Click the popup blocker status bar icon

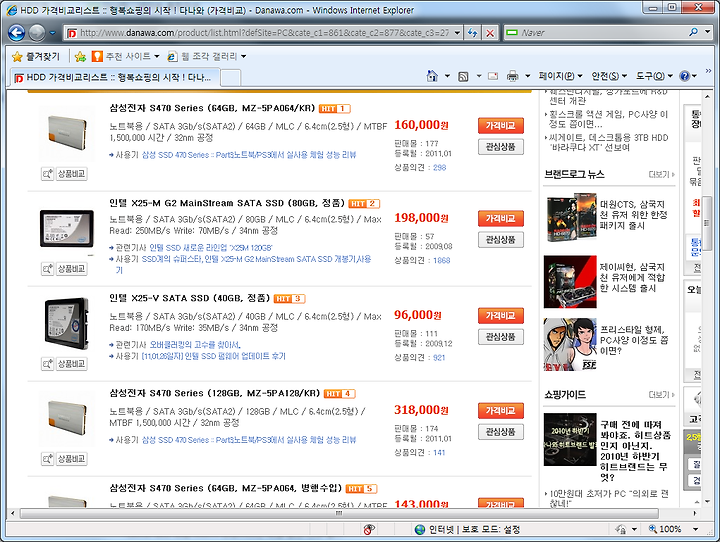click(x=369, y=530)
